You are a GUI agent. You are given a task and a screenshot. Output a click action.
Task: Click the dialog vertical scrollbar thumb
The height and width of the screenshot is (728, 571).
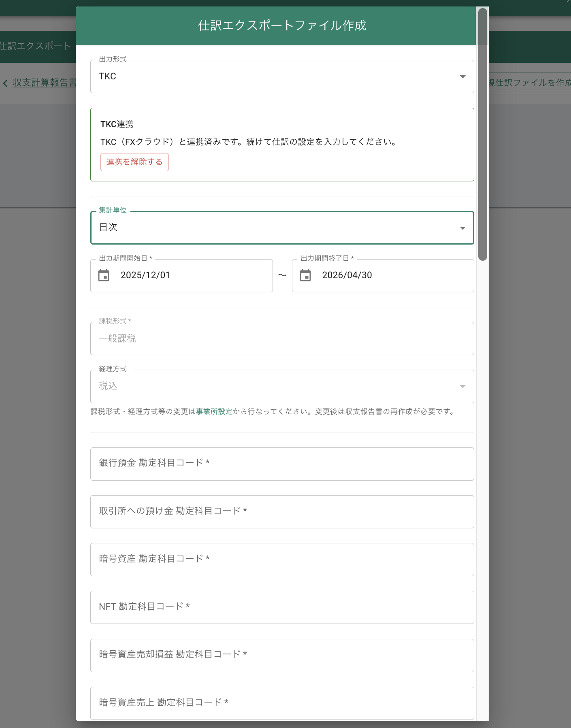(x=482, y=134)
